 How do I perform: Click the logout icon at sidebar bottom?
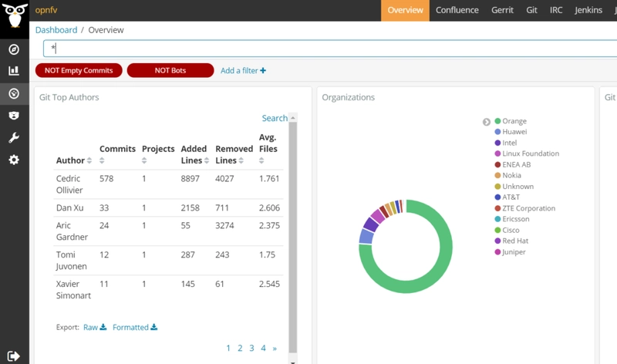pyautogui.click(x=14, y=356)
